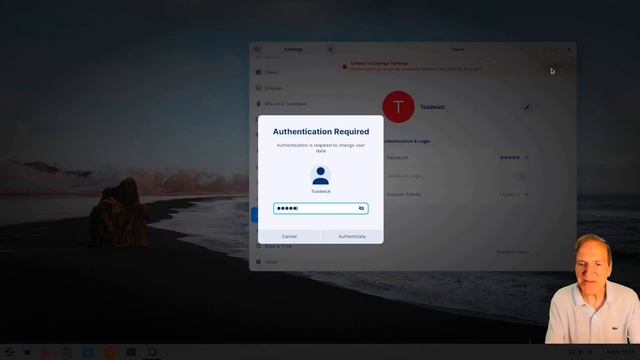The image size is (640, 360).
Task: Click the password field in the authentication dialog
Action: coord(320,208)
